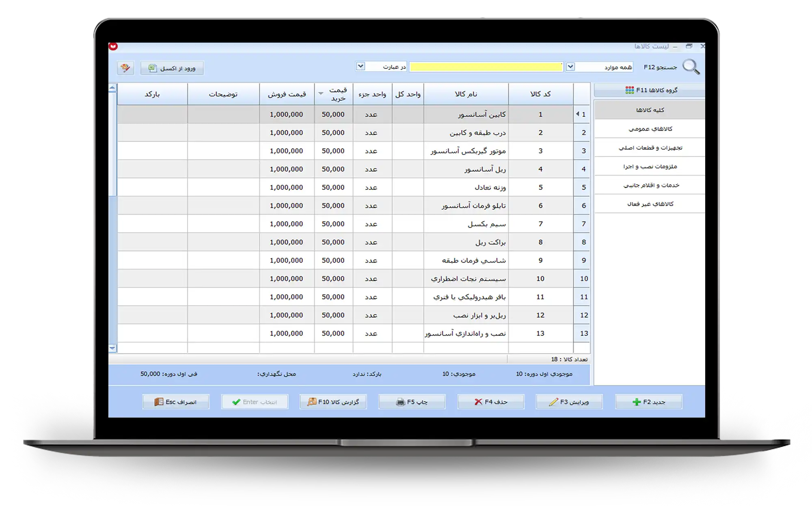Click the Esc cancel button

176,402
